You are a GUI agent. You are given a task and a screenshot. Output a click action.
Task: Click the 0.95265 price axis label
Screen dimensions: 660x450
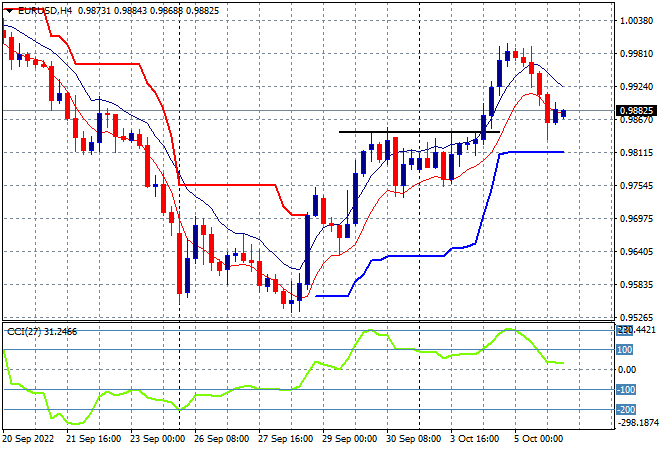tap(637, 317)
